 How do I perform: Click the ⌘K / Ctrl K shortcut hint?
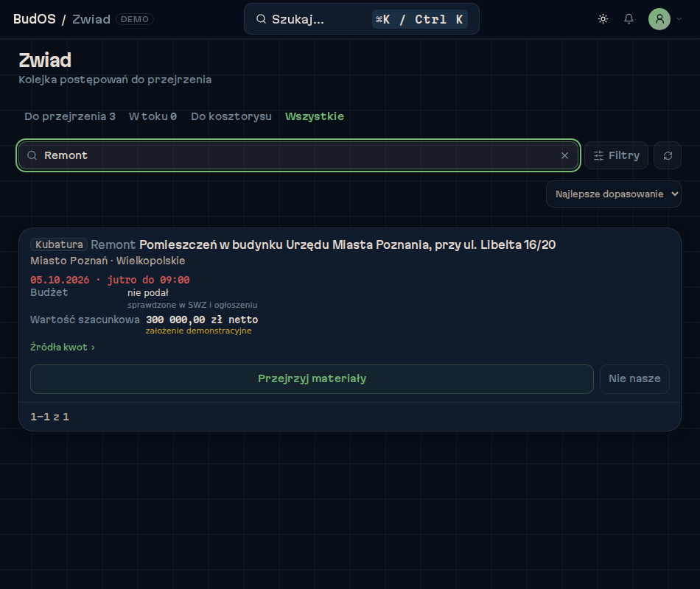(420, 19)
